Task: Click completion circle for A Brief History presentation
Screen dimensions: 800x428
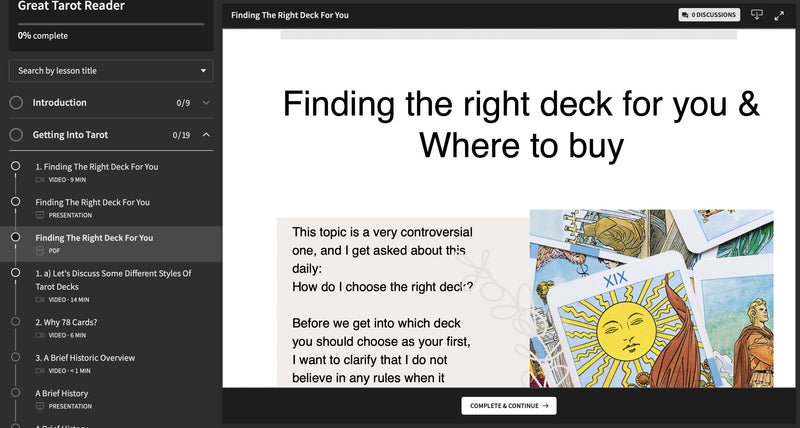Action: pos(16,393)
